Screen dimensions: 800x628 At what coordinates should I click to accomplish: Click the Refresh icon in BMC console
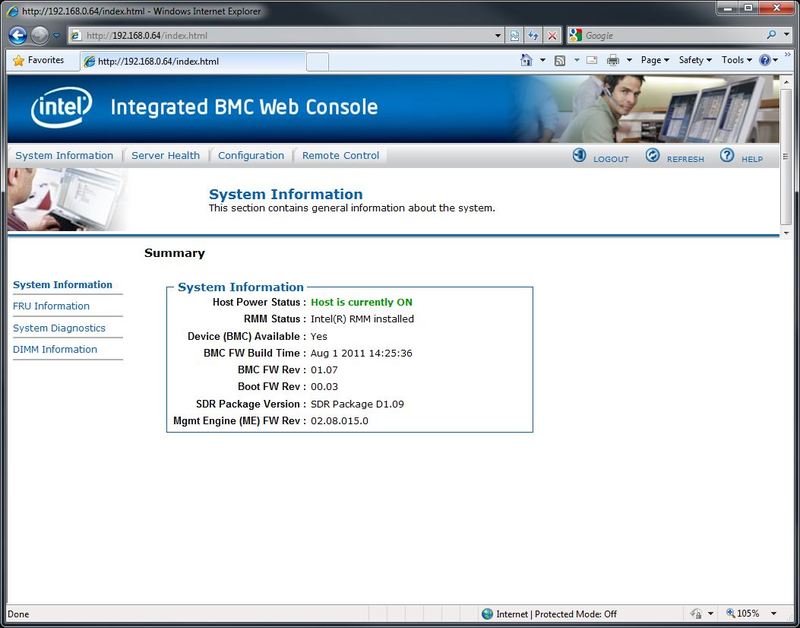(x=653, y=156)
